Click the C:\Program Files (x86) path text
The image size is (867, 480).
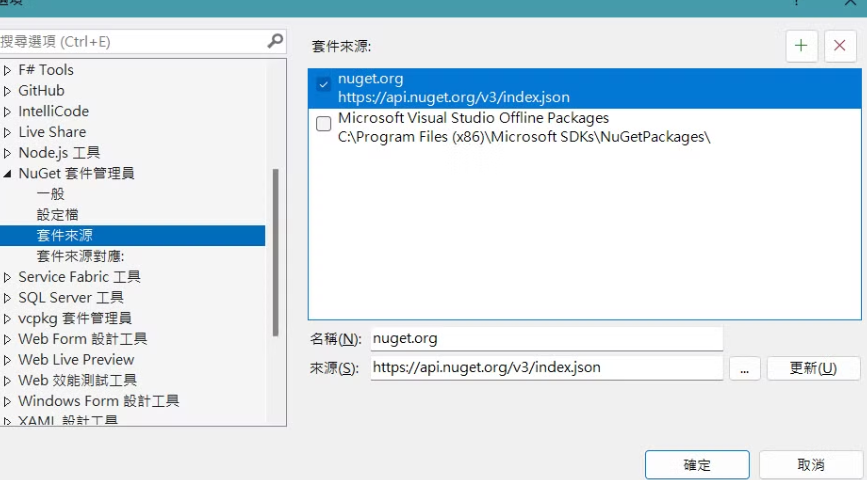click(524, 137)
